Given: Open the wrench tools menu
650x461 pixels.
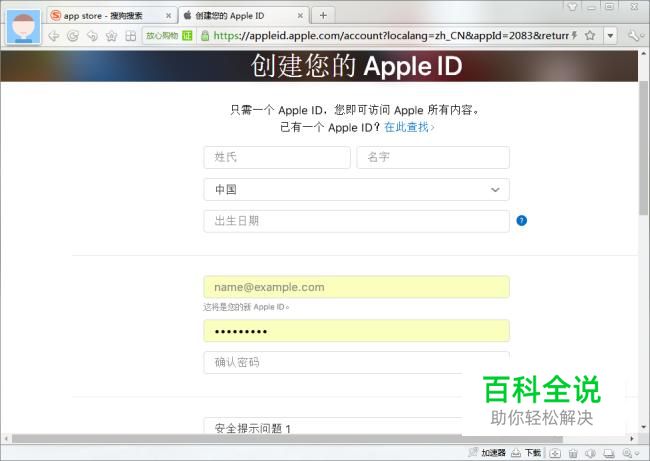Looking at the screenshot, I should coord(633,36).
